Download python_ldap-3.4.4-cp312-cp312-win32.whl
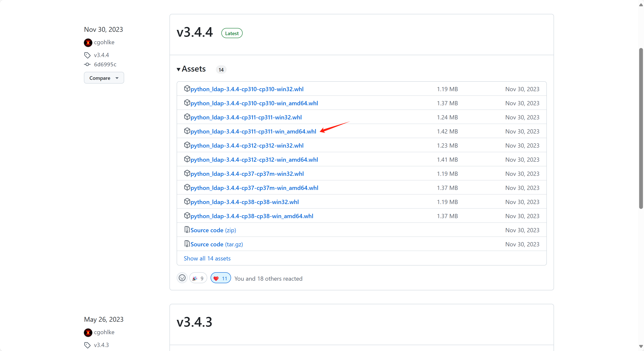 (247, 145)
